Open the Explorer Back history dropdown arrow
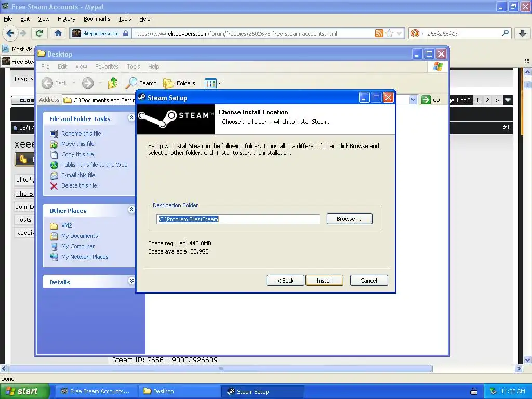 click(x=73, y=83)
